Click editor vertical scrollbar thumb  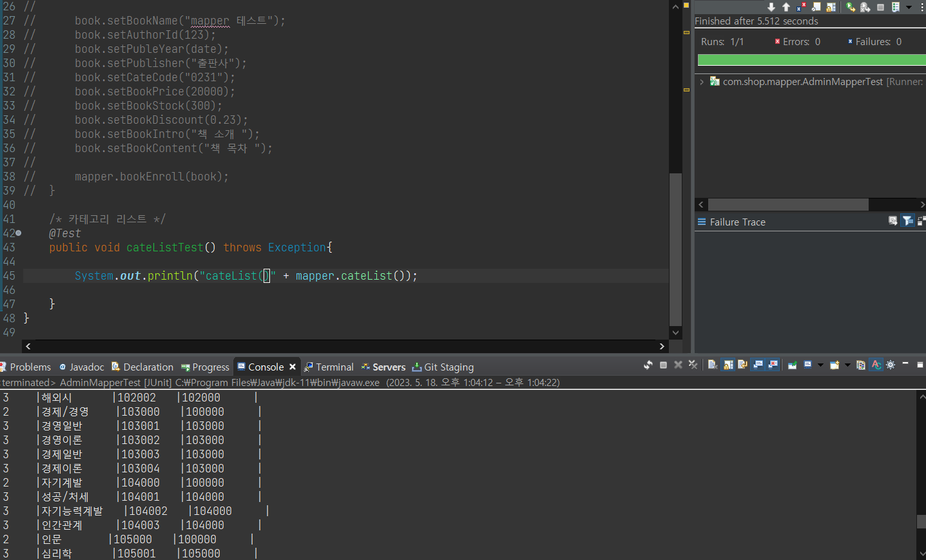675,249
